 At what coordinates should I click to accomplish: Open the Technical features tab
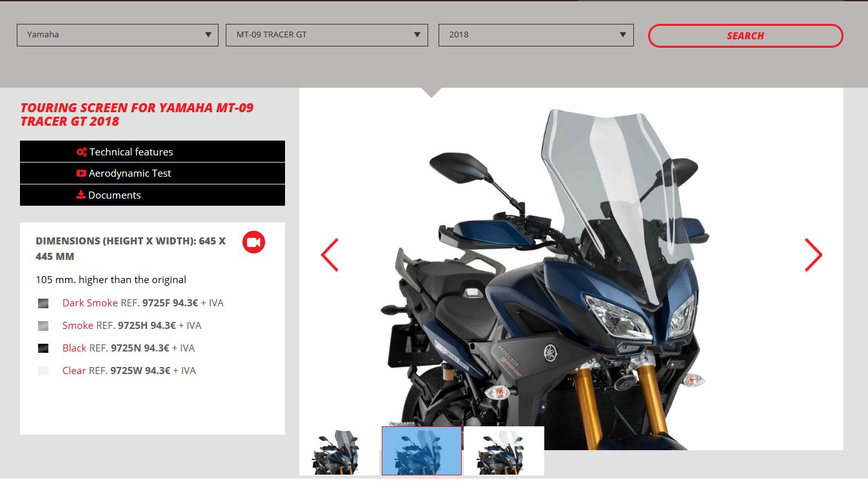132,152
